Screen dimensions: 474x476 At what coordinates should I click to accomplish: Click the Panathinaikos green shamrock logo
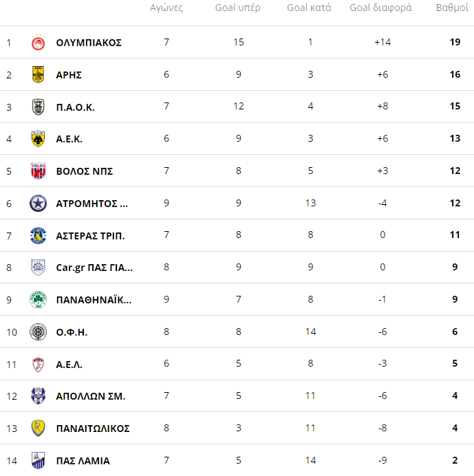(39, 300)
